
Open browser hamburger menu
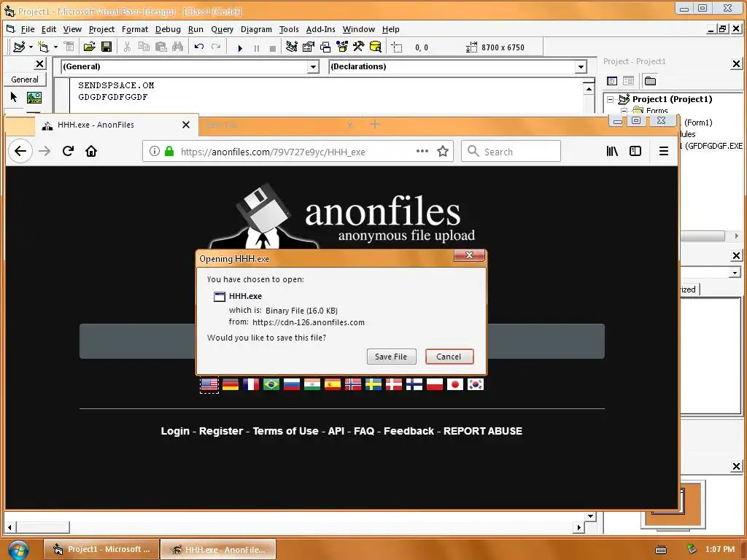pyautogui.click(x=664, y=151)
